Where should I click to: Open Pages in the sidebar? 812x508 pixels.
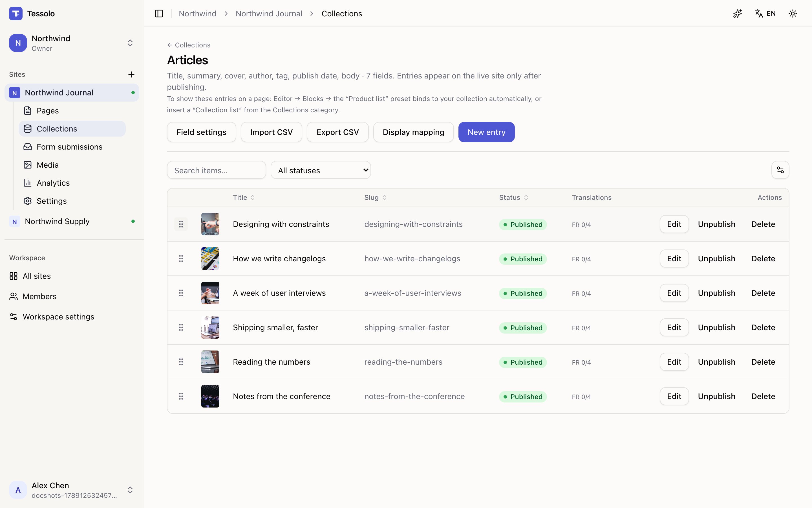point(72,111)
